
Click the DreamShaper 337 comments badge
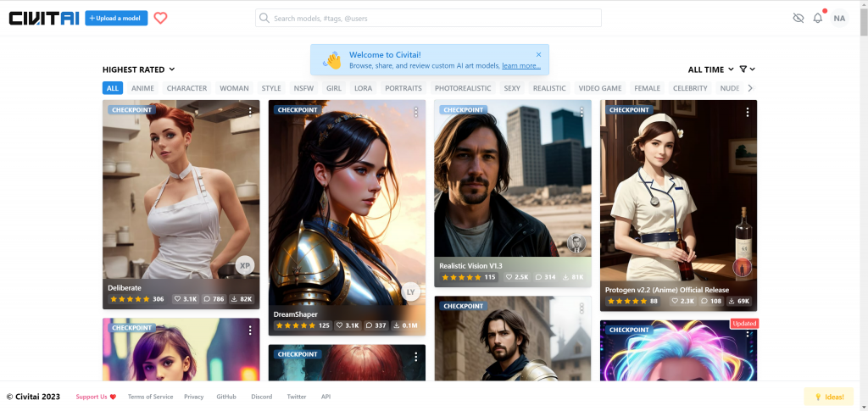click(x=376, y=325)
